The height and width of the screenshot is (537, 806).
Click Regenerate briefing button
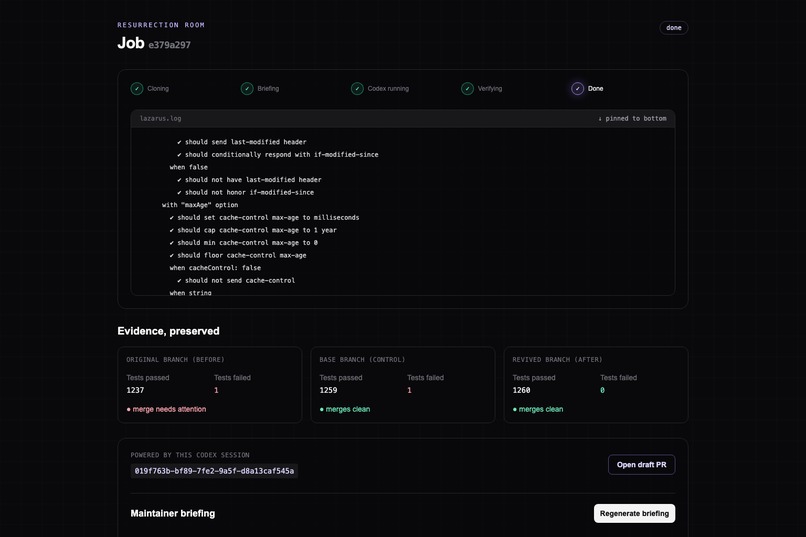(x=634, y=513)
